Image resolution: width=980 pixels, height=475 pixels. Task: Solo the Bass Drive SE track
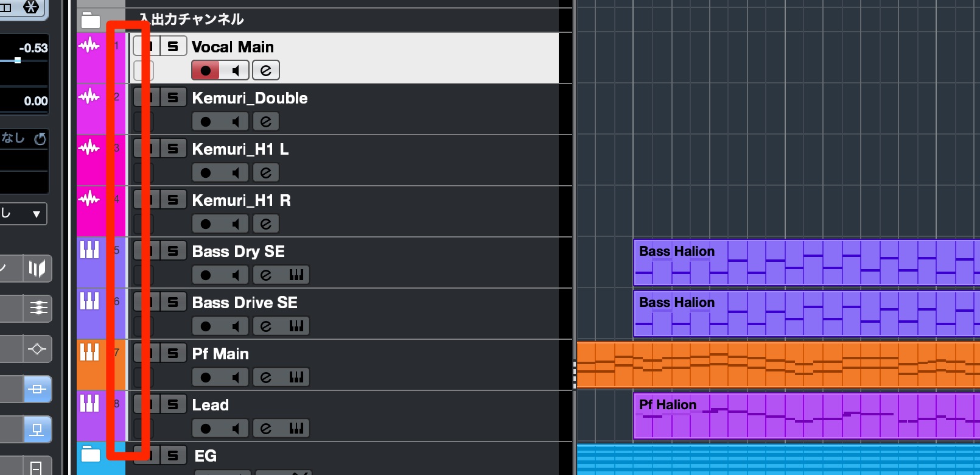pos(173,302)
